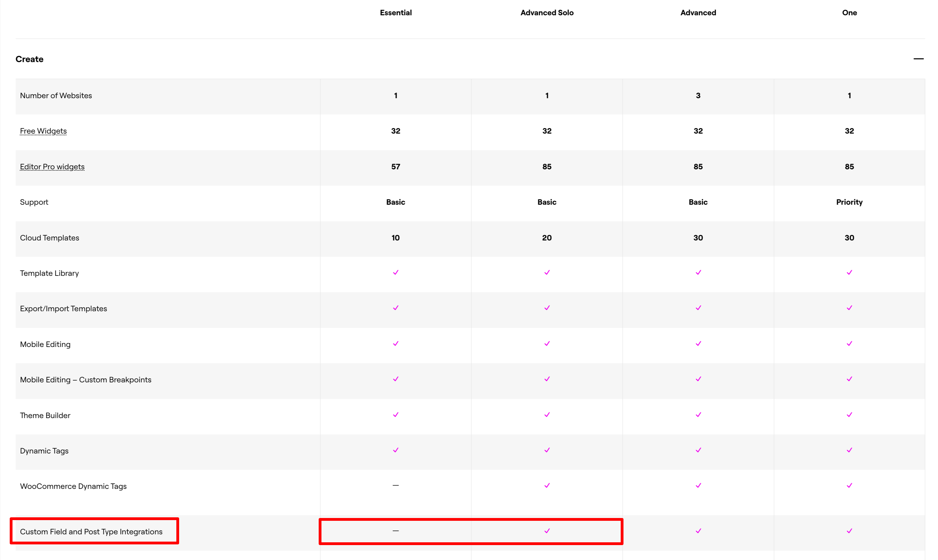Image resolution: width=938 pixels, height=560 pixels.
Task: Click Advanced checkmark for Mobile Editing
Action: [698, 343]
